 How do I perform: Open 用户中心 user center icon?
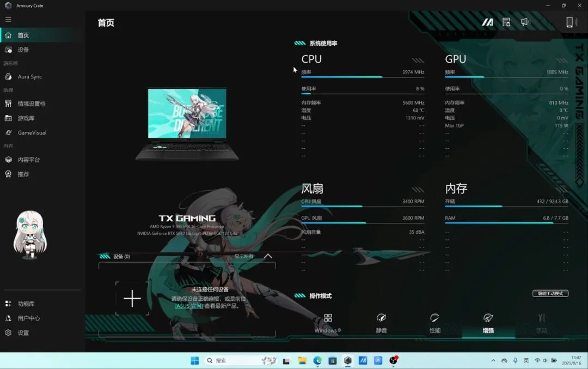8,318
